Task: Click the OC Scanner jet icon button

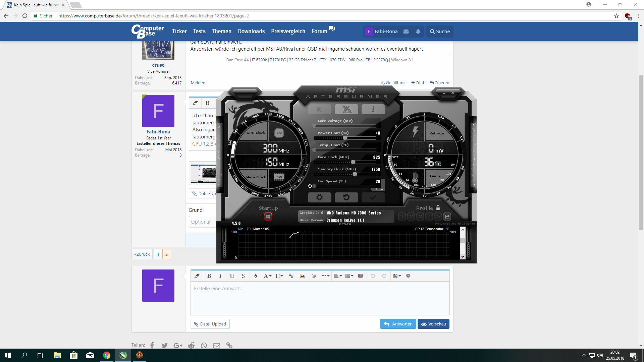Action: [346, 109]
